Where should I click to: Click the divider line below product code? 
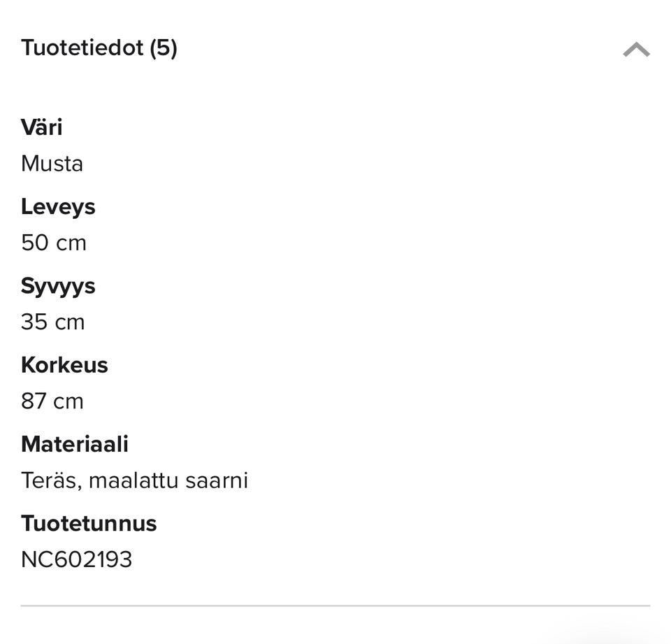click(335, 606)
